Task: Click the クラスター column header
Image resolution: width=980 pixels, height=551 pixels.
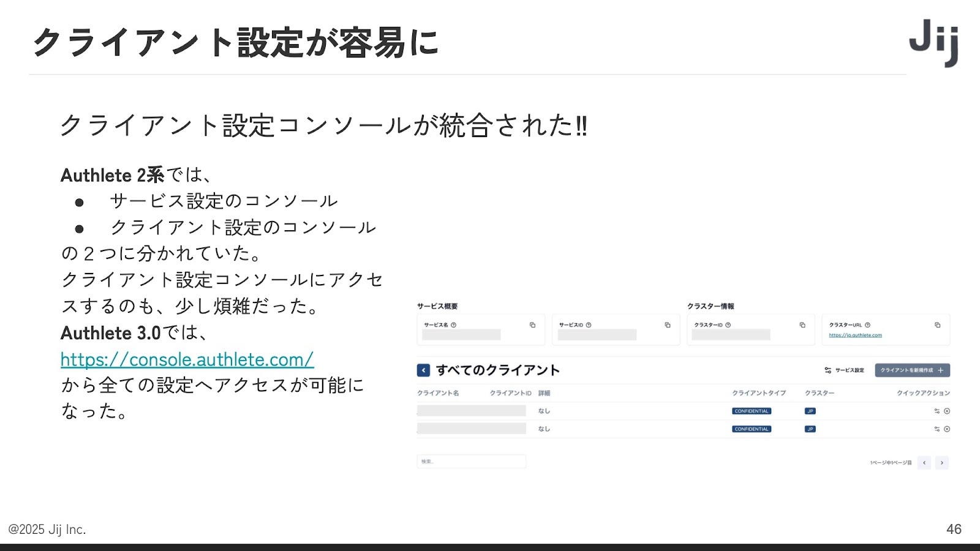Action: (x=820, y=393)
